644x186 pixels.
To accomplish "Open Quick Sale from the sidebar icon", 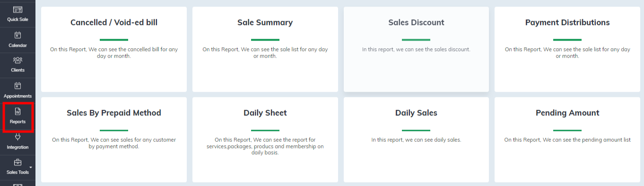I will (x=17, y=9).
